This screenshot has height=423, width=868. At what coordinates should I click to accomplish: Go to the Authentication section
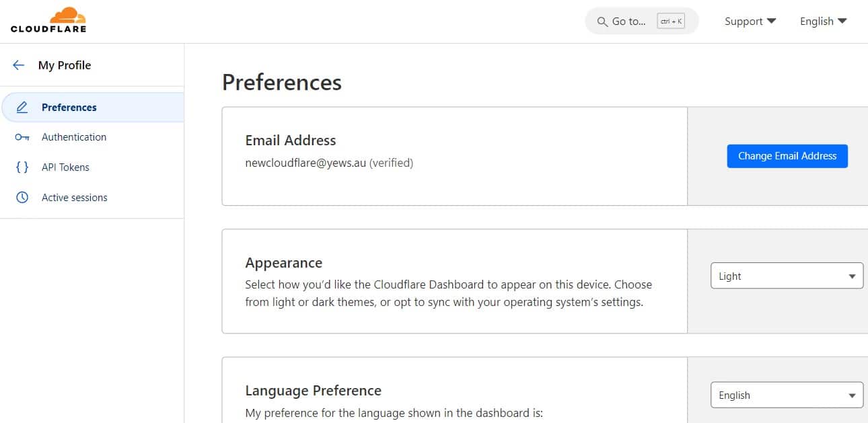click(74, 137)
